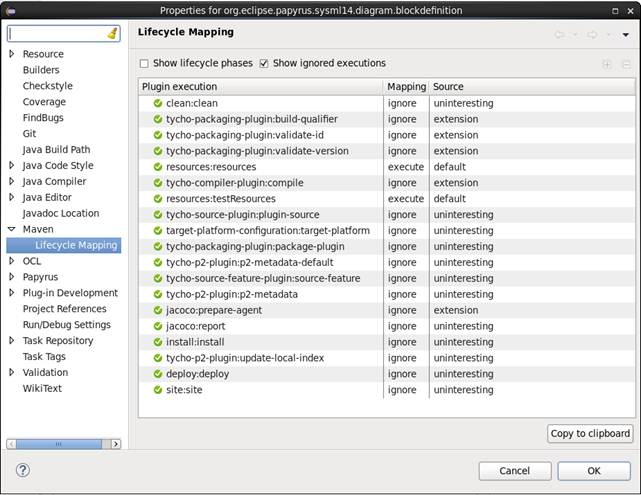Expand the OCL tree node

coord(12,261)
